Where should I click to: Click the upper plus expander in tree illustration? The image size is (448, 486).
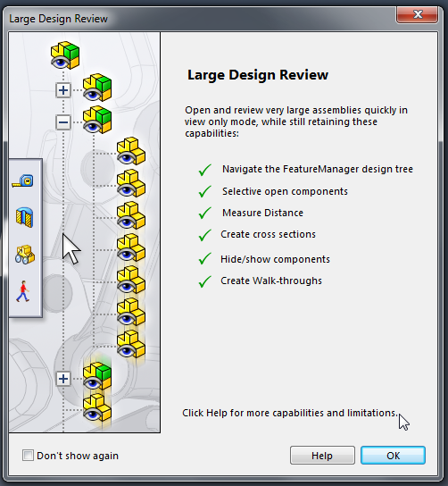(x=63, y=90)
